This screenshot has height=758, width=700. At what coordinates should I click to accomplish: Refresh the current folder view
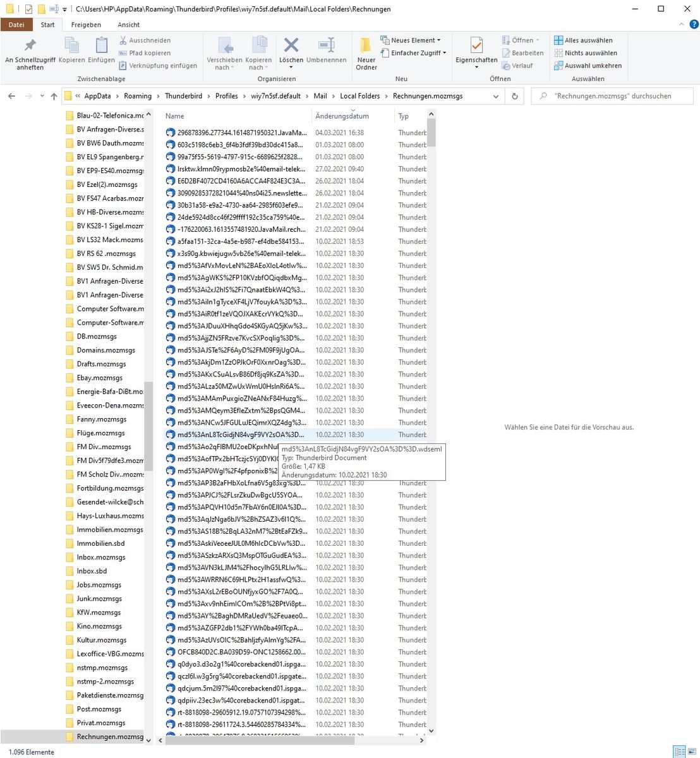pyautogui.click(x=515, y=96)
